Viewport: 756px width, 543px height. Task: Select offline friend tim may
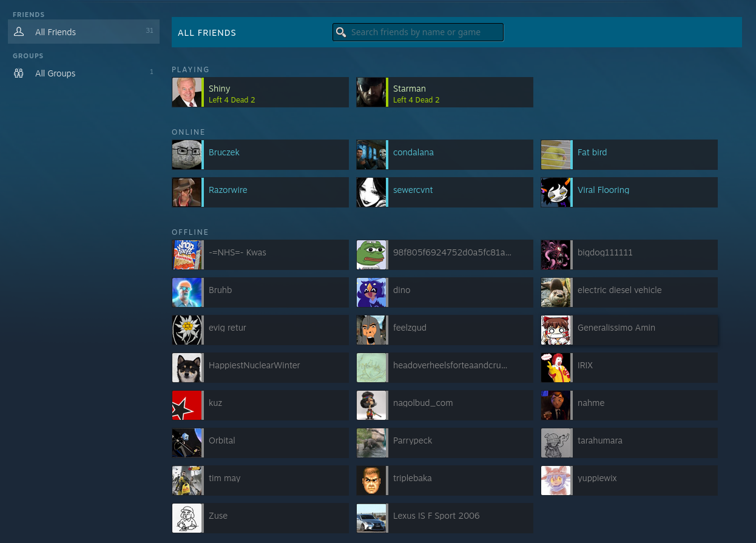[260, 481]
